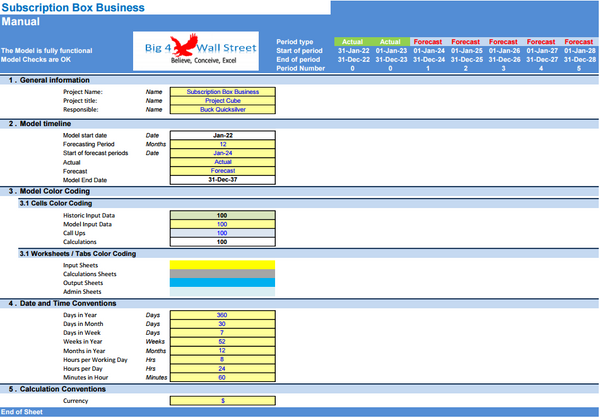This screenshot has height=418, width=600.
Task: Select the 'Project Cube' project title cell
Action: 222,100
